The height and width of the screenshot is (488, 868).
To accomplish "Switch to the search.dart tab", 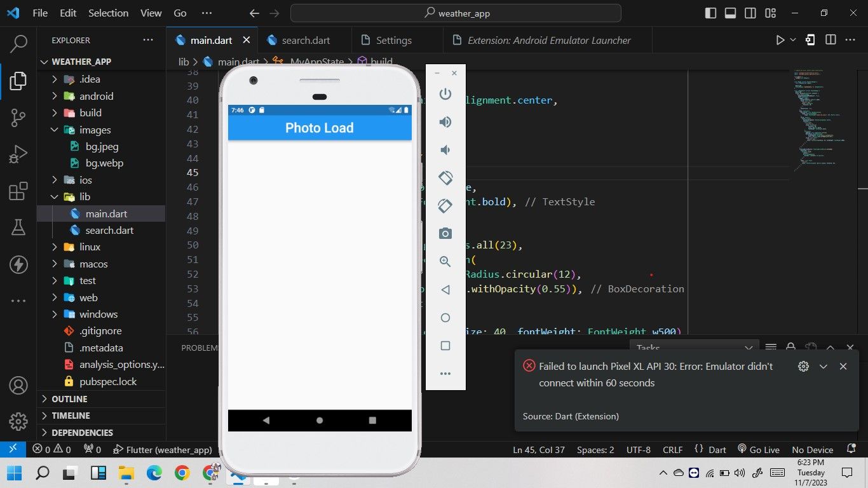I will pyautogui.click(x=306, y=40).
